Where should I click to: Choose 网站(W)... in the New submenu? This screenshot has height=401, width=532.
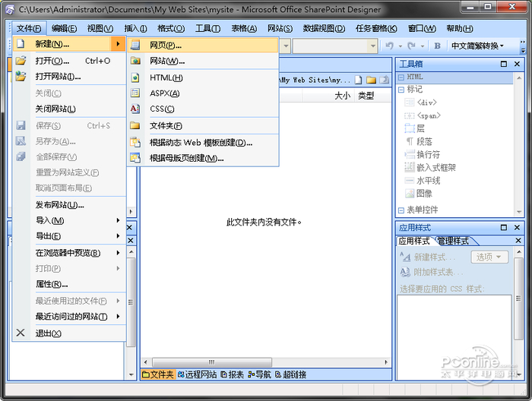point(203,61)
